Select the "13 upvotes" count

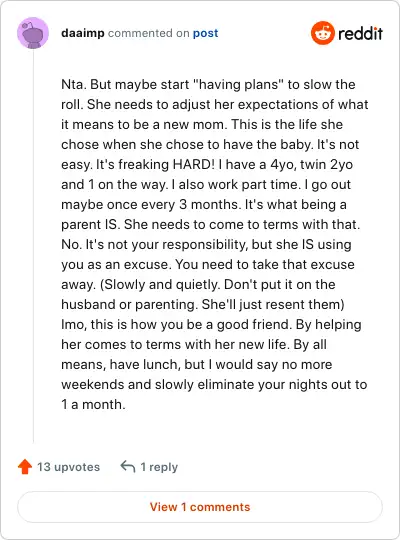[x=68, y=467]
